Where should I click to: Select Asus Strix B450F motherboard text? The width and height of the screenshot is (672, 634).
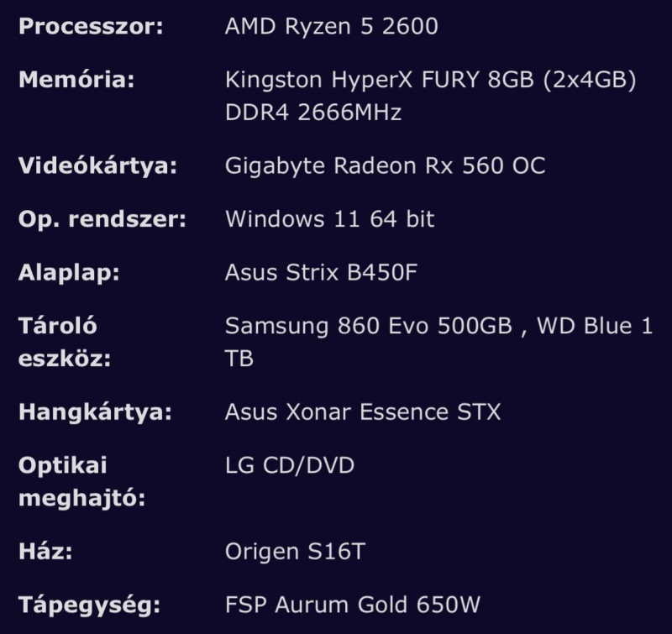pos(321,272)
